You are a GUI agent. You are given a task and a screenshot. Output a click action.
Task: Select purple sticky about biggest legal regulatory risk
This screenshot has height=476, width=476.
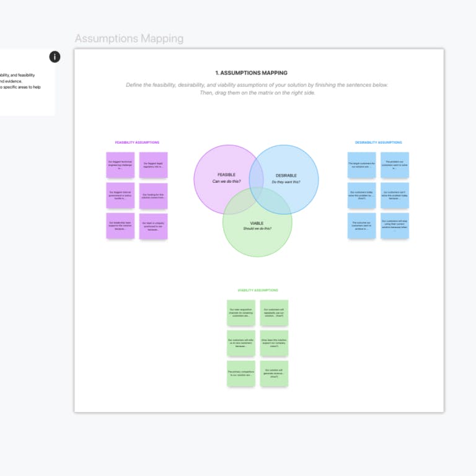pyautogui.click(x=153, y=165)
